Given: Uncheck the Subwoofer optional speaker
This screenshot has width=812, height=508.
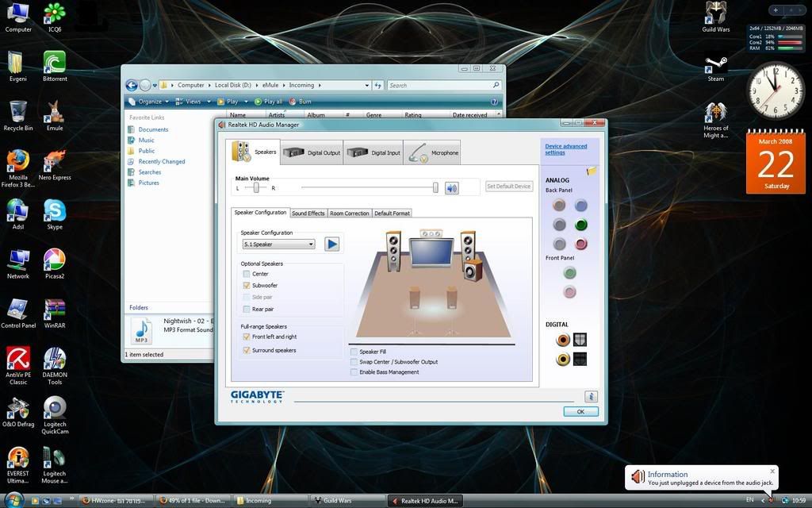Looking at the screenshot, I should 247,285.
